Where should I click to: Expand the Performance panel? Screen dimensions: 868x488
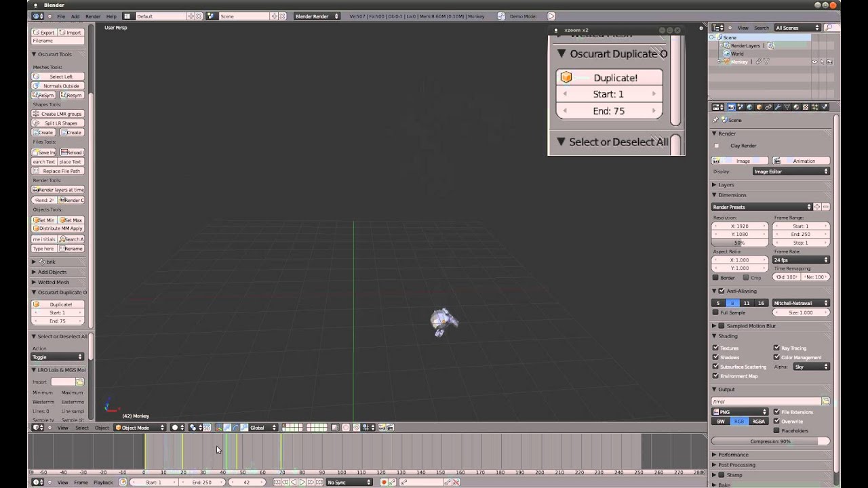(x=733, y=455)
